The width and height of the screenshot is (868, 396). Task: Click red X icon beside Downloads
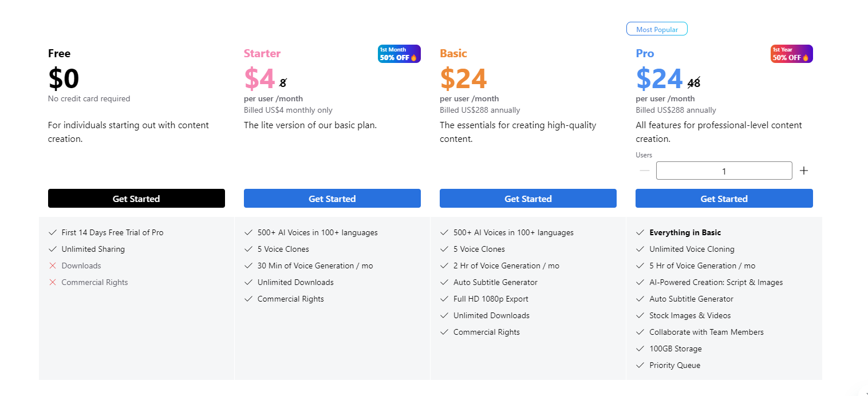click(53, 266)
